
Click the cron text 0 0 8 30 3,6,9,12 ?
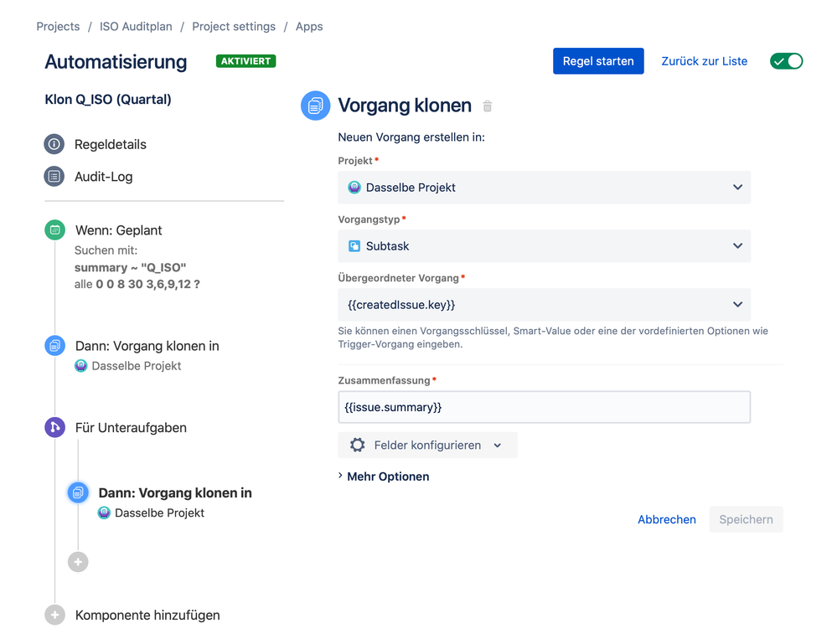point(147,285)
